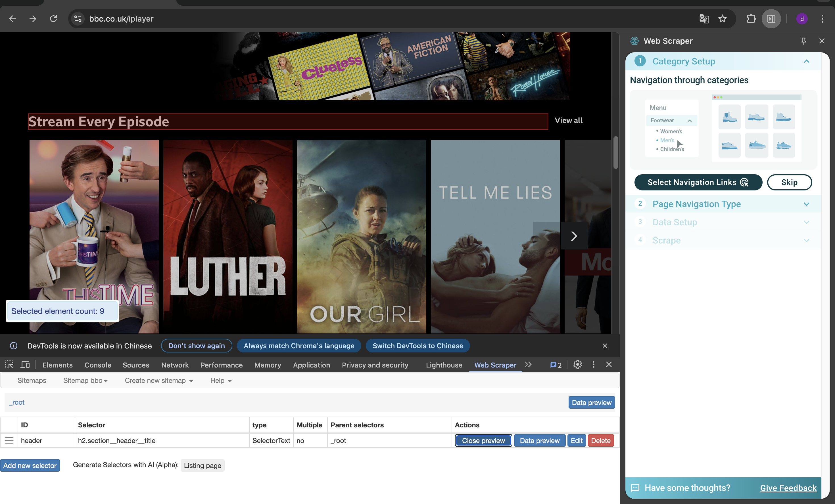Viewport: 835px width, 504px height.
Task: Toggle Chrome side panel button
Action: click(x=771, y=19)
